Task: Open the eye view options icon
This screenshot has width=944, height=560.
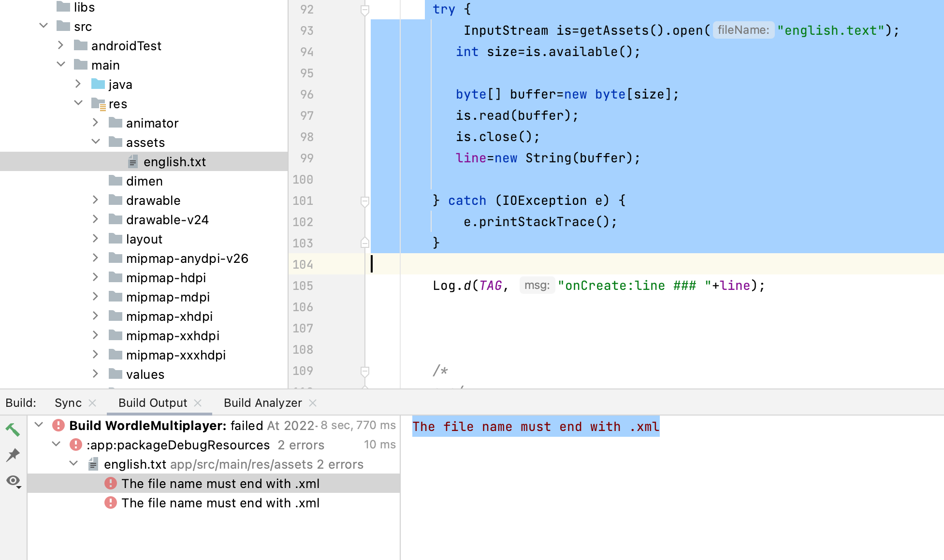Action: [14, 481]
